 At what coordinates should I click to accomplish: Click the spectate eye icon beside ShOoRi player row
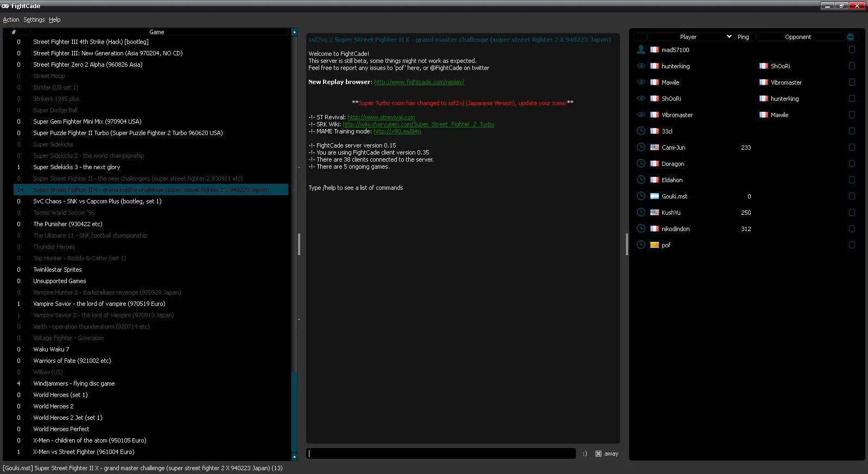641,98
